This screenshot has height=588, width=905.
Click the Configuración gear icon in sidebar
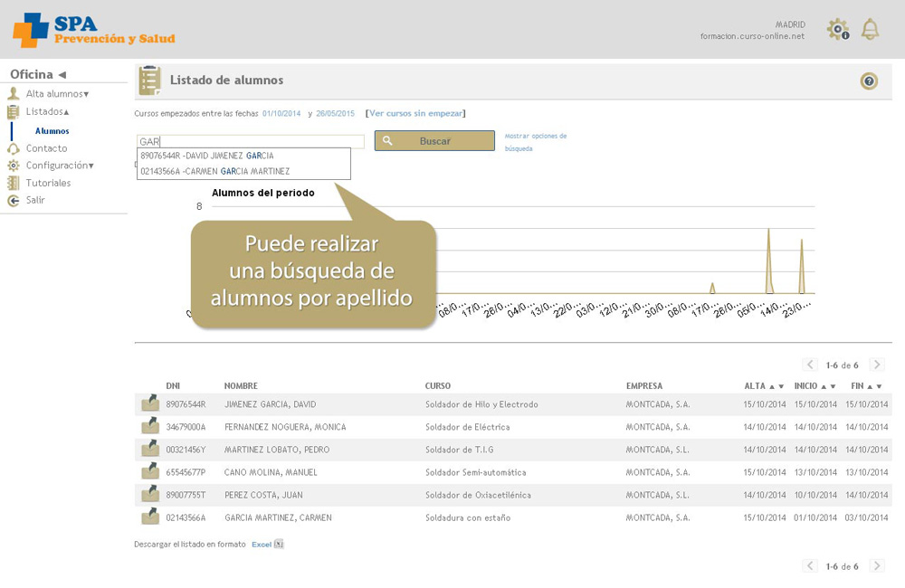14,166
